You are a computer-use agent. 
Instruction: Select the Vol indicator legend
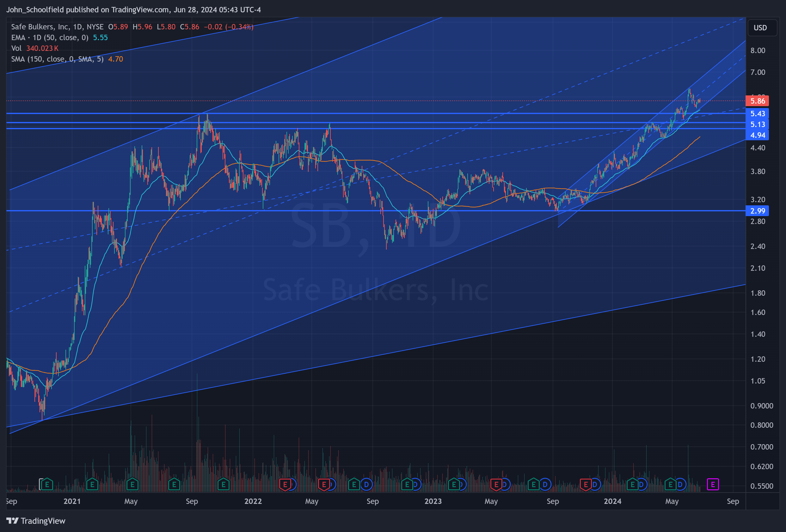pyautogui.click(x=16, y=48)
